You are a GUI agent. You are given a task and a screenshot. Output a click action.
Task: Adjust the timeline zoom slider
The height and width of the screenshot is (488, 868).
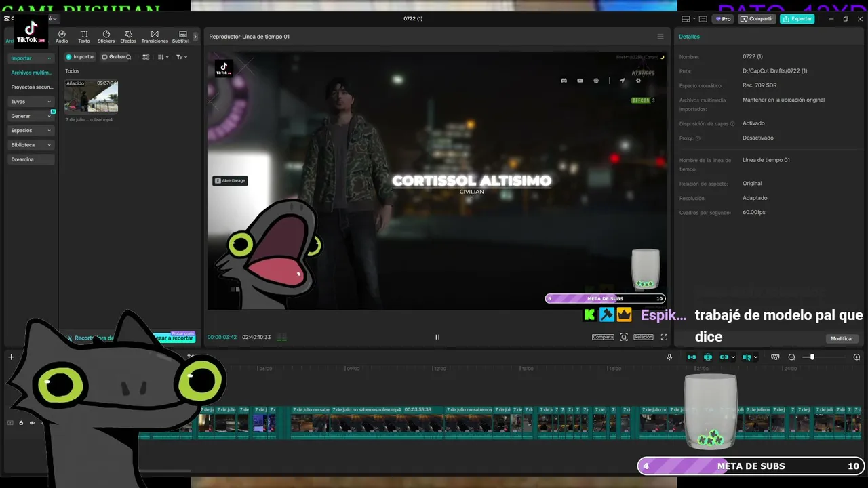click(x=812, y=357)
